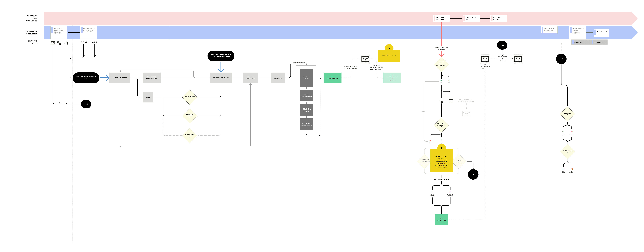Click the CCC circle linked to email, phone, chat lines
This screenshot has width=644, height=252.
pyautogui.click(x=86, y=104)
